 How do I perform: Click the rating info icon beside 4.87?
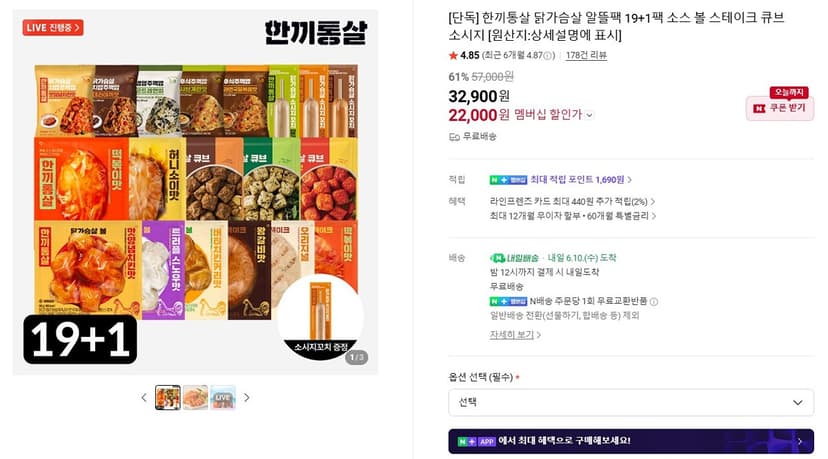click(548, 55)
